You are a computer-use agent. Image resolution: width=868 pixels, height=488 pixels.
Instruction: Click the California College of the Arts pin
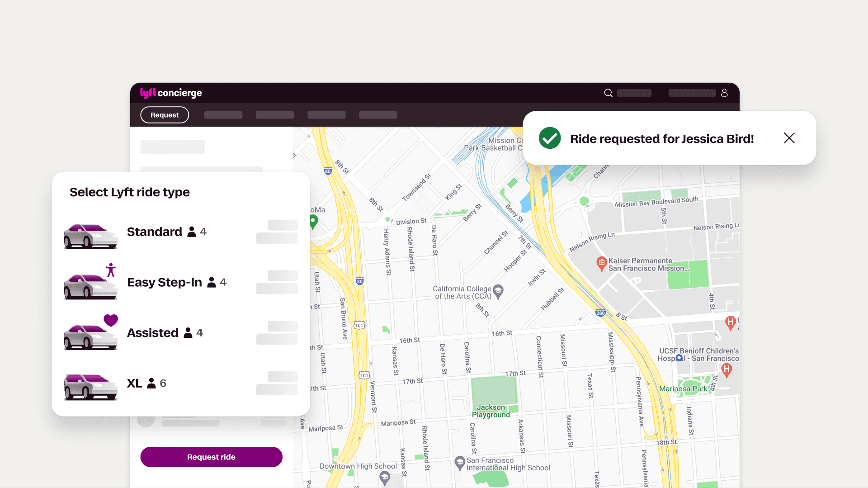[498, 291]
